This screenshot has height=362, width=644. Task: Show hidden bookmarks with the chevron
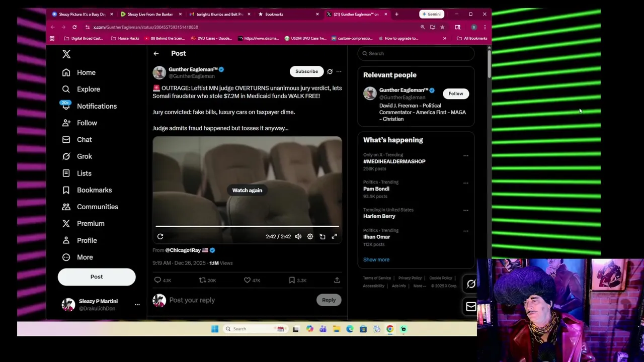click(x=444, y=38)
